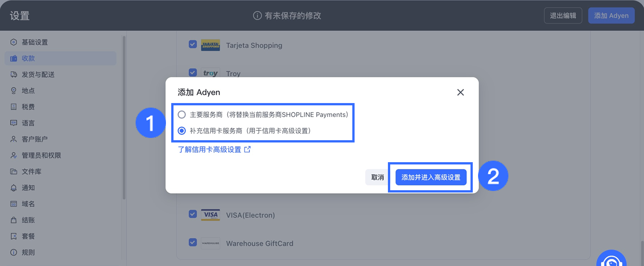Uncheck the Troy checkbox
Image resolution: width=644 pixels, height=266 pixels.
pyautogui.click(x=193, y=72)
